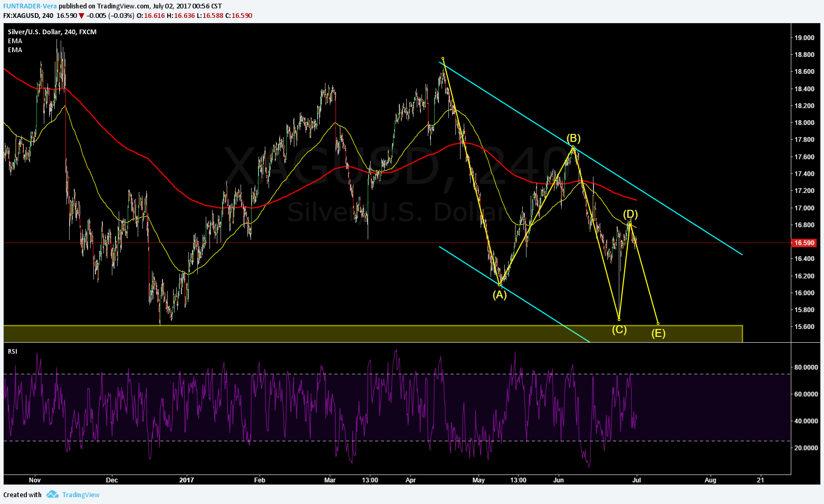Click the 15.600 price axis label
This screenshot has height=504, width=824.
(x=804, y=326)
